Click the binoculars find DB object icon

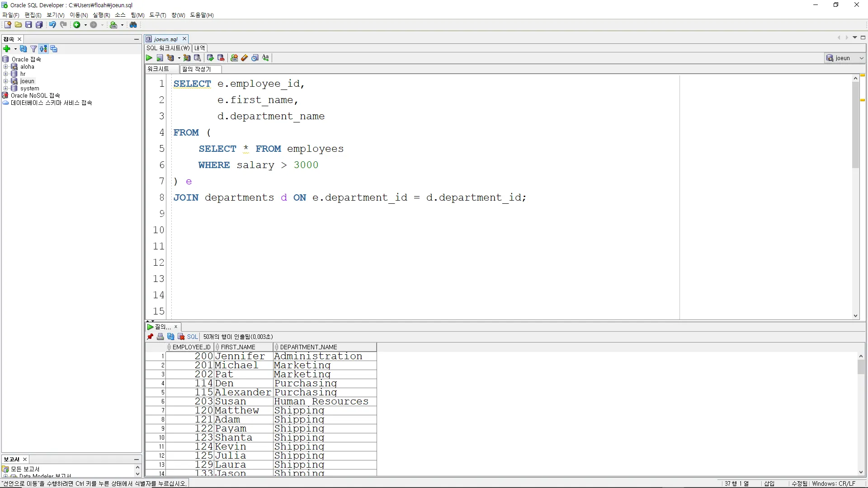coord(133,25)
